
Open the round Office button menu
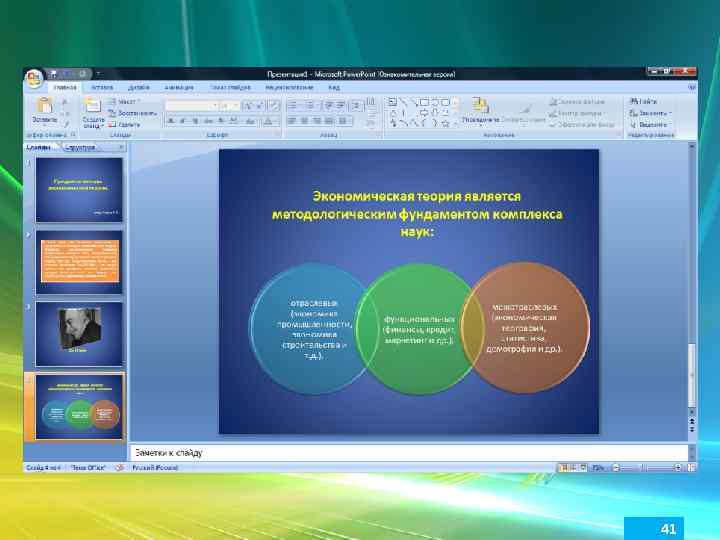[x=34, y=79]
